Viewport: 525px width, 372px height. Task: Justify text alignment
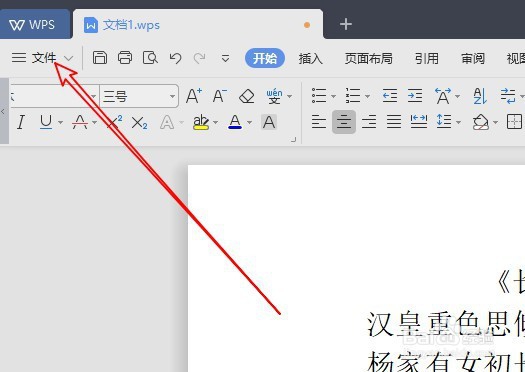coord(394,122)
